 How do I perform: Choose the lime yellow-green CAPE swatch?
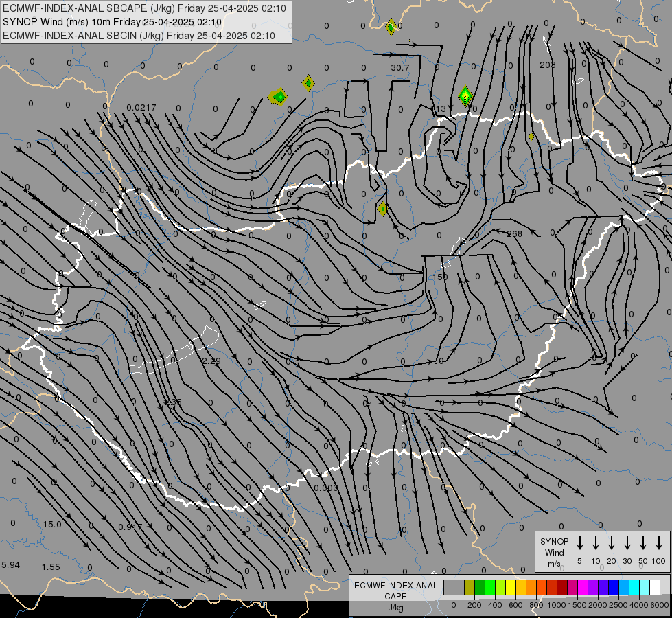click(x=500, y=587)
